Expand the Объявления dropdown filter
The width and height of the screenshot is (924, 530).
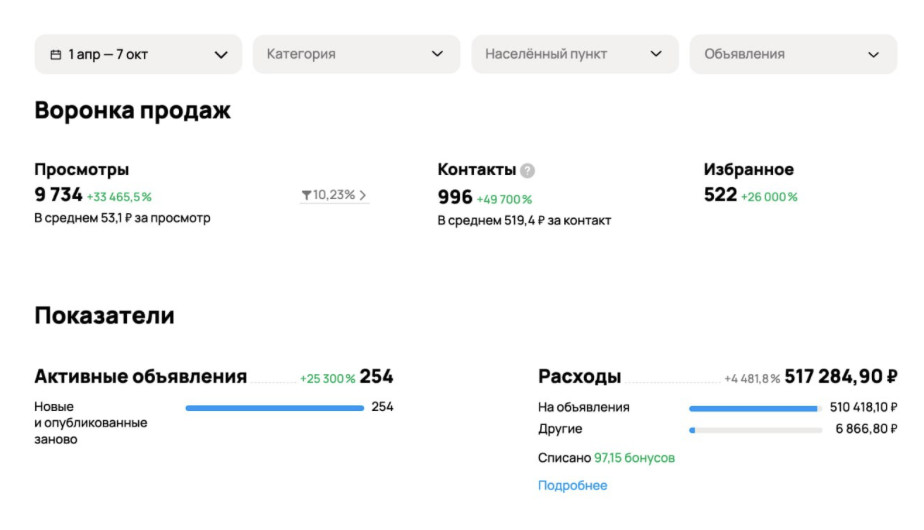tap(793, 55)
